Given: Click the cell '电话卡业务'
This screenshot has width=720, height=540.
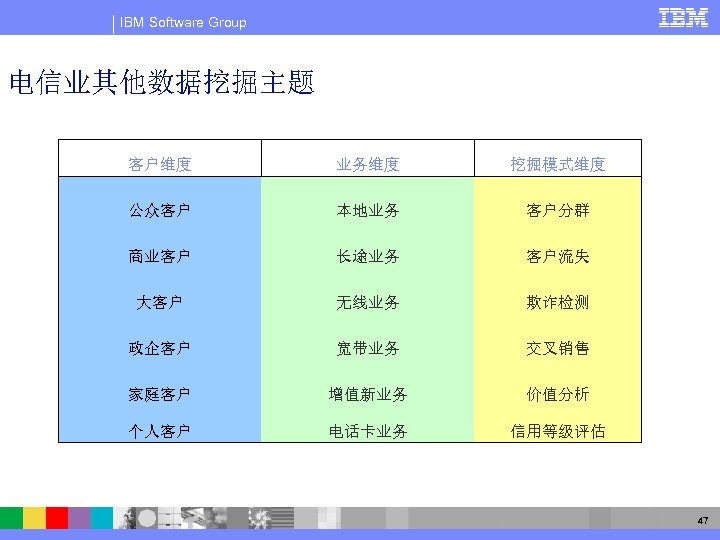Looking at the screenshot, I should (368, 431).
